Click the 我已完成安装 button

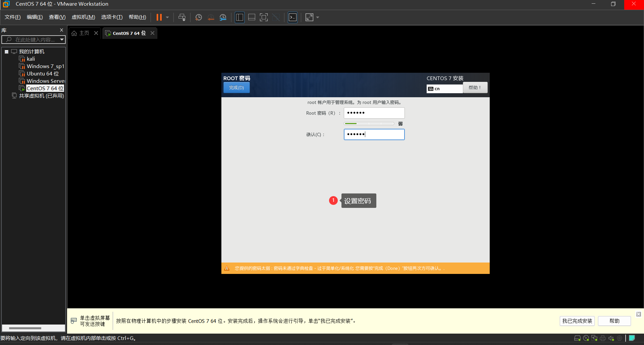(x=577, y=321)
